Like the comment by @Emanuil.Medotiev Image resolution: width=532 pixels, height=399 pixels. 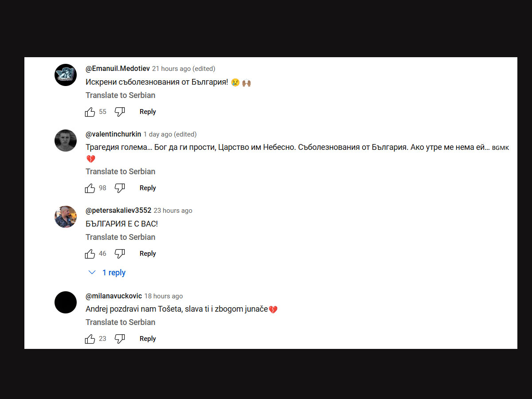(90, 112)
